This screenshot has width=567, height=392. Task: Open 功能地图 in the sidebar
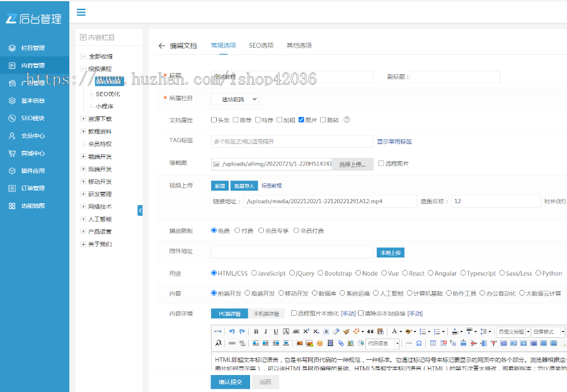pos(33,206)
